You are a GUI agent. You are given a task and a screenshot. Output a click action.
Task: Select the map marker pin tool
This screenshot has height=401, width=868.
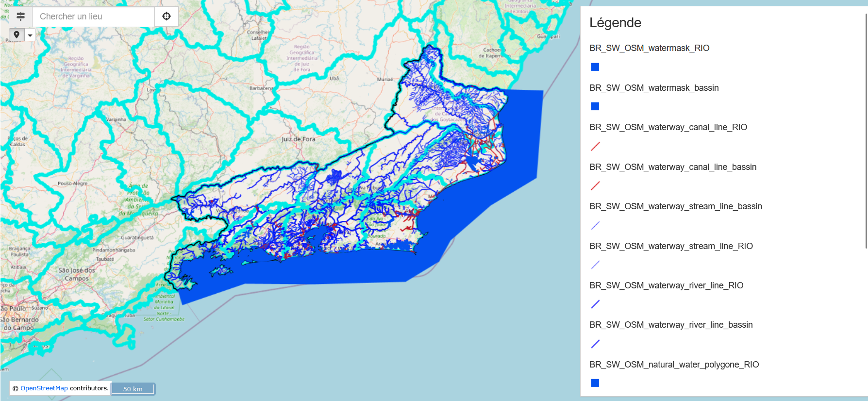click(x=17, y=34)
